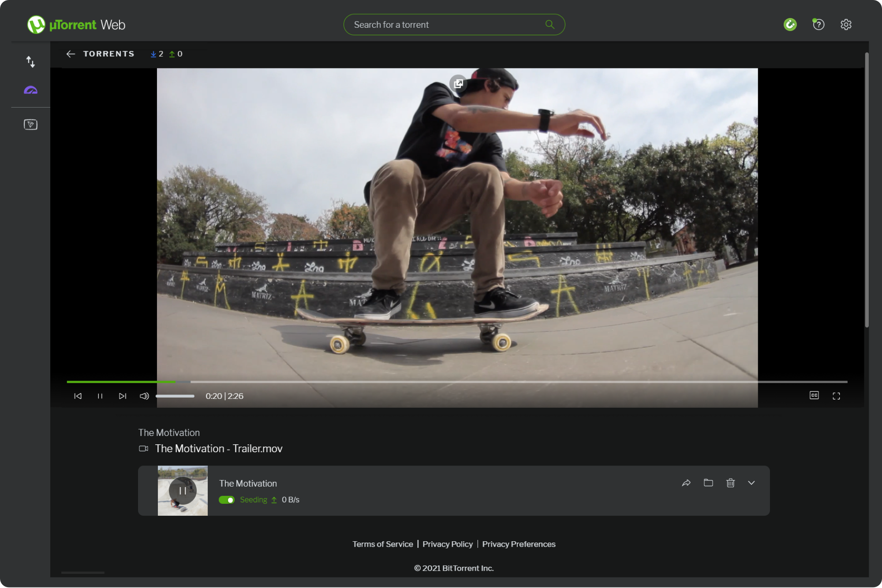882x588 pixels.
Task: Pause video playback with the pause control
Action: point(100,396)
